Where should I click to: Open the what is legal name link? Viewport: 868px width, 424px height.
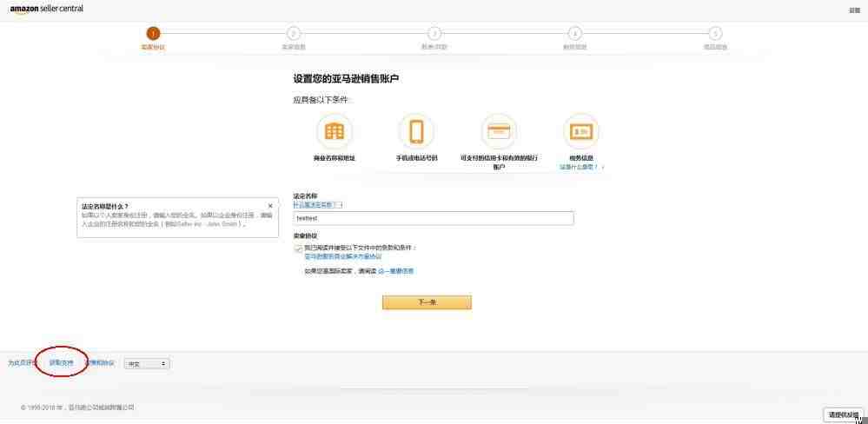click(318, 205)
